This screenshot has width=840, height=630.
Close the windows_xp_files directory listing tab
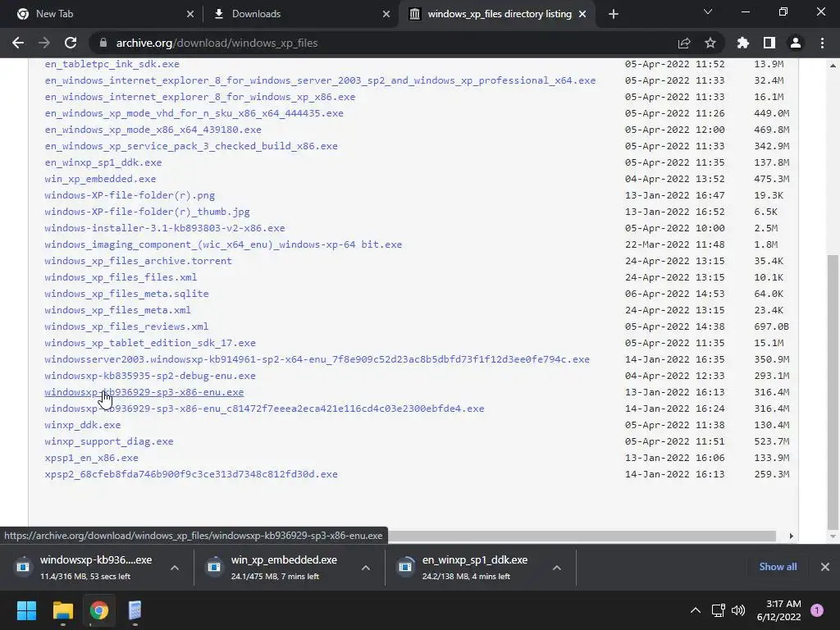(582, 14)
